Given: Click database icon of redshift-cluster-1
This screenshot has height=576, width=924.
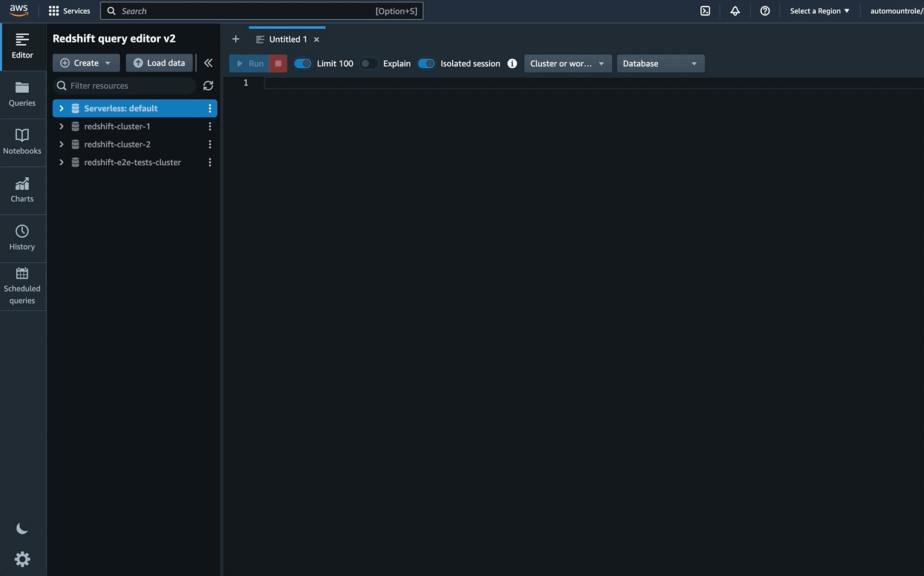Looking at the screenshot, I should tap(75, 126).
